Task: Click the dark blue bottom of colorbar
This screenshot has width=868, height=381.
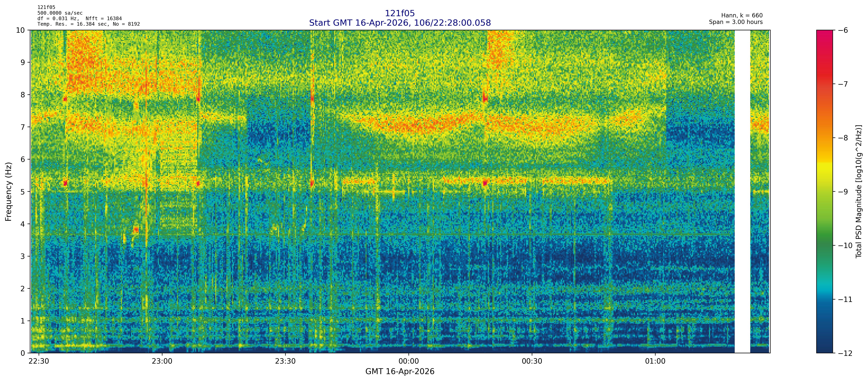Action: pyautogui.click(x=824, y=348)
